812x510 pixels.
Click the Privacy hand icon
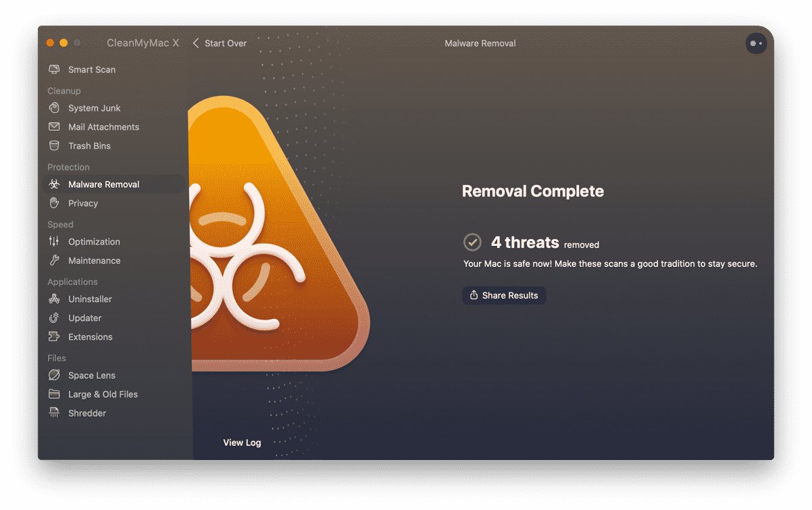(54, 203)
